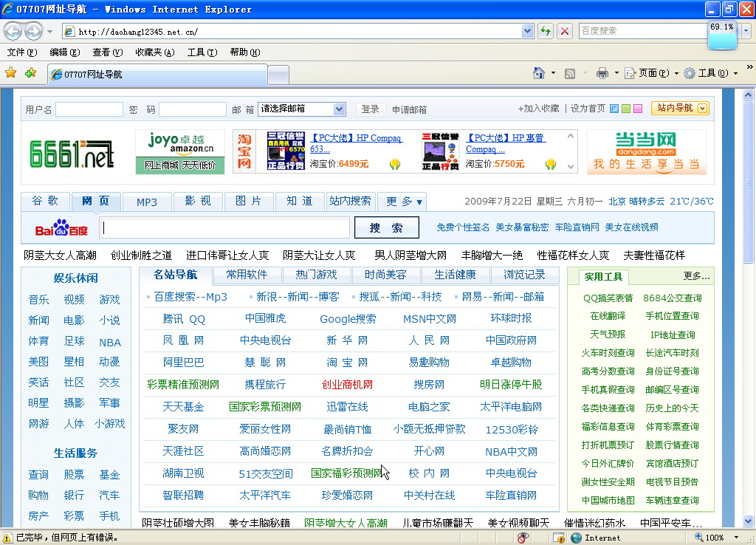Image resolution: width=756 pixels, height=545 pixels.
Task: Click the Add to Favorites icon
Action: coord(30,73)
